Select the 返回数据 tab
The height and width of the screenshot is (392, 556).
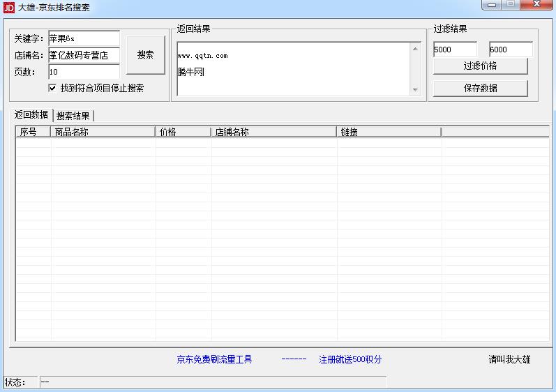(31, 115)
